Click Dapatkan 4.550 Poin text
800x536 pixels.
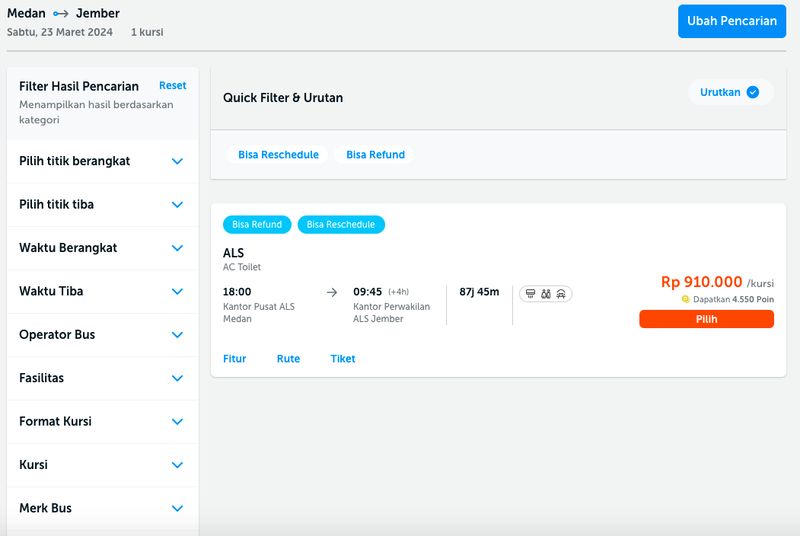[x=733, y=299]
